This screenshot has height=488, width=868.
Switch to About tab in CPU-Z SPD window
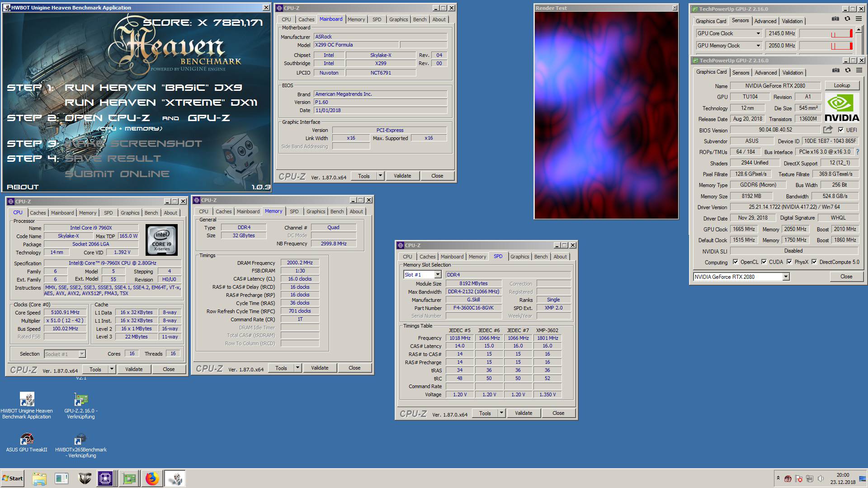pos(560,257)
